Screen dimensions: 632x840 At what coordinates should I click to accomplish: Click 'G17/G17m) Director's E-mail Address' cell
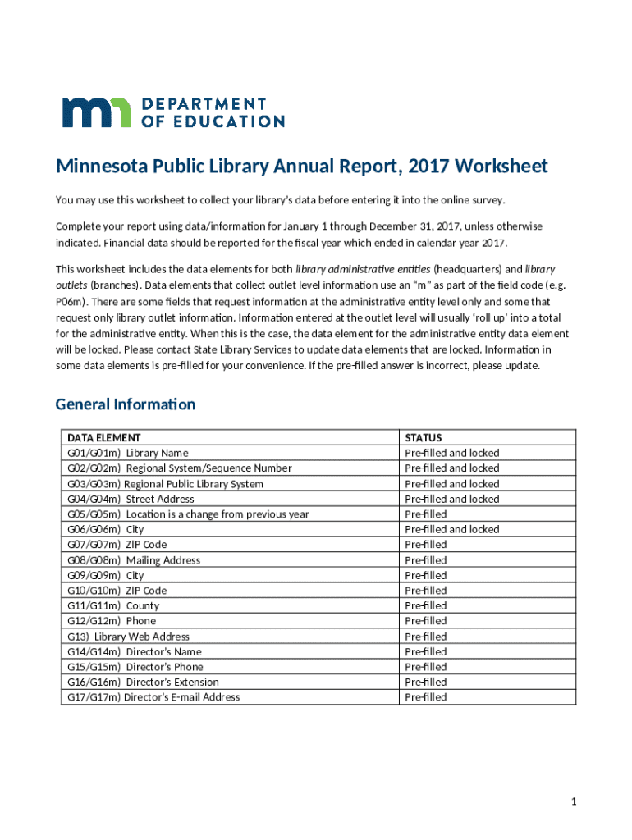153,697
